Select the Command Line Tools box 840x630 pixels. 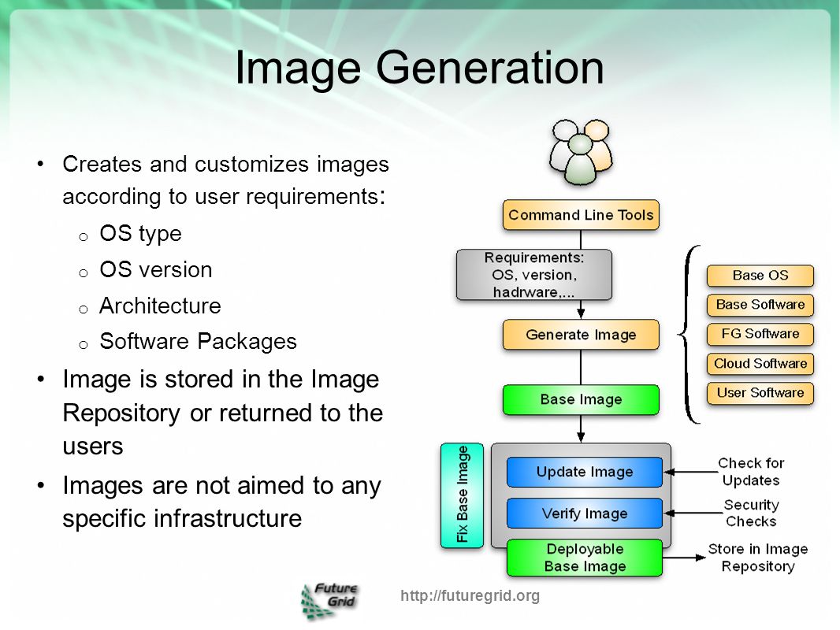(x=581, y=215)
